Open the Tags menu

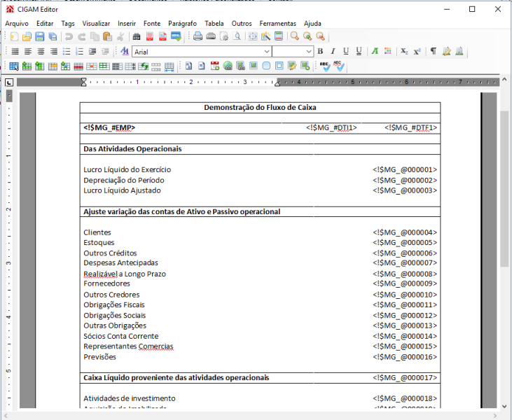tap(68, 24)
